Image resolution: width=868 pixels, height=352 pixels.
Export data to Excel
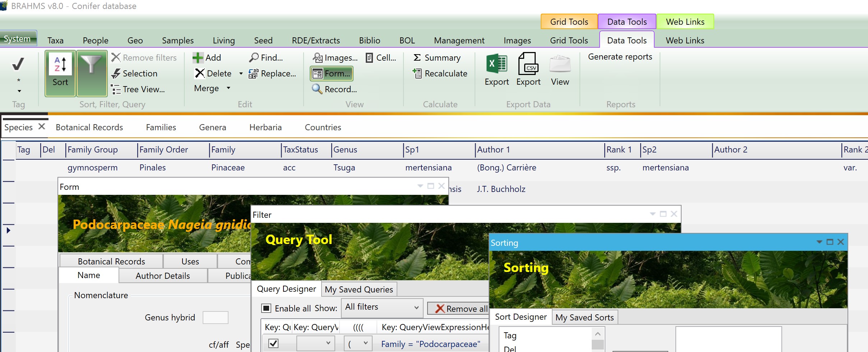(497, 70)
